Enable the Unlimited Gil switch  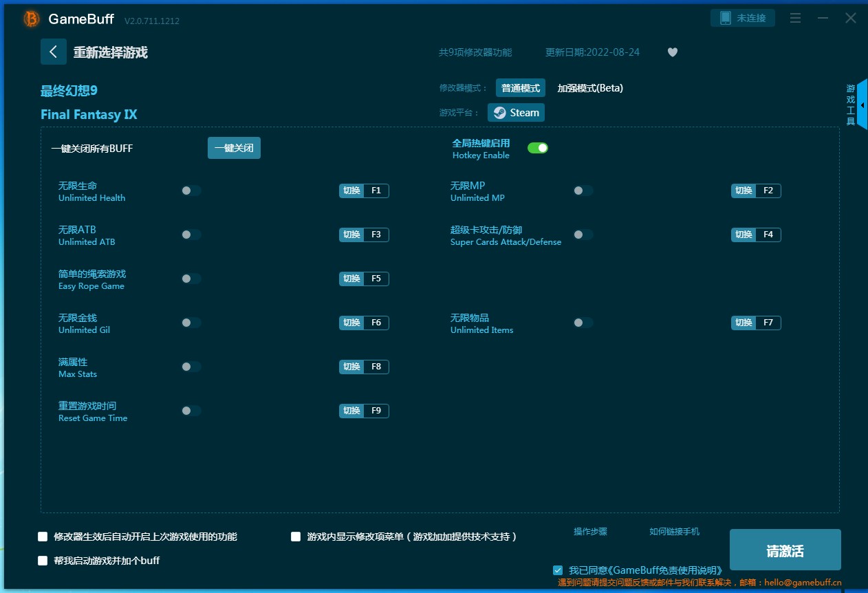pos(191,323)
